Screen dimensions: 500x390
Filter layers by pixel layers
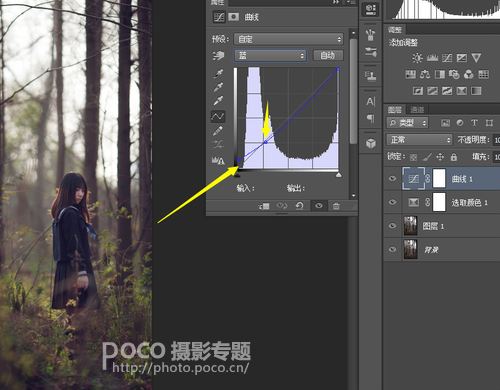tap(445, 123)
